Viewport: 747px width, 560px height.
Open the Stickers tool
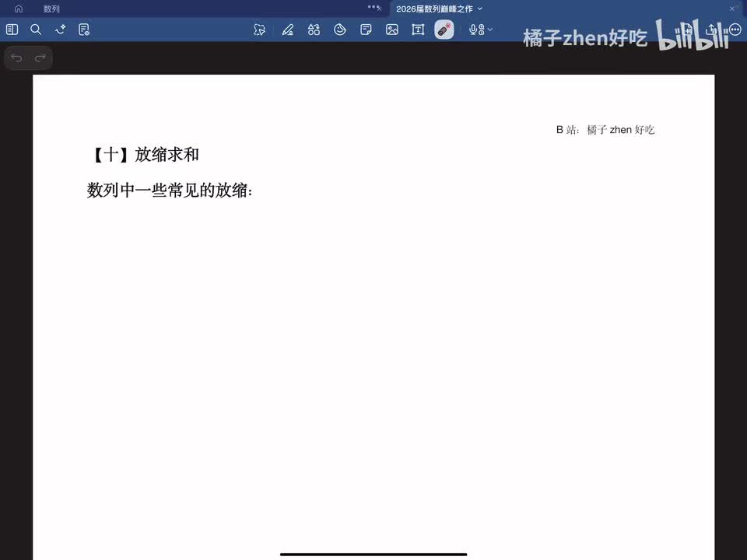coord(340,30)
